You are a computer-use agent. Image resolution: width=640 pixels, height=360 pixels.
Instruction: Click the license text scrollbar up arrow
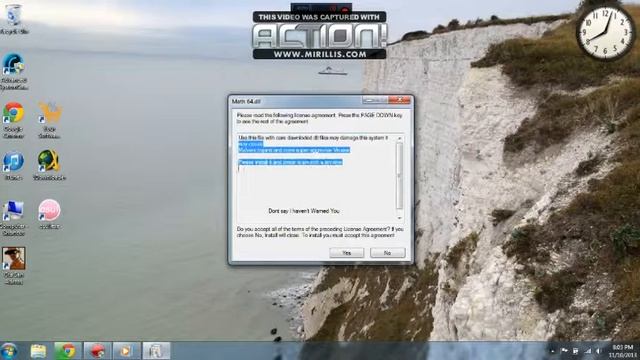click(x=400, y=138)
